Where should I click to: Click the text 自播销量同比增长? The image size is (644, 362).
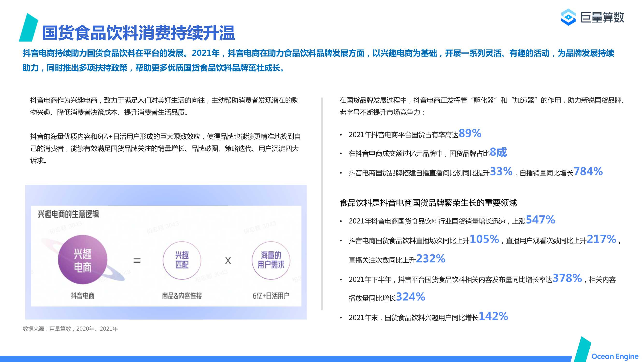click(x=546, y=173)
